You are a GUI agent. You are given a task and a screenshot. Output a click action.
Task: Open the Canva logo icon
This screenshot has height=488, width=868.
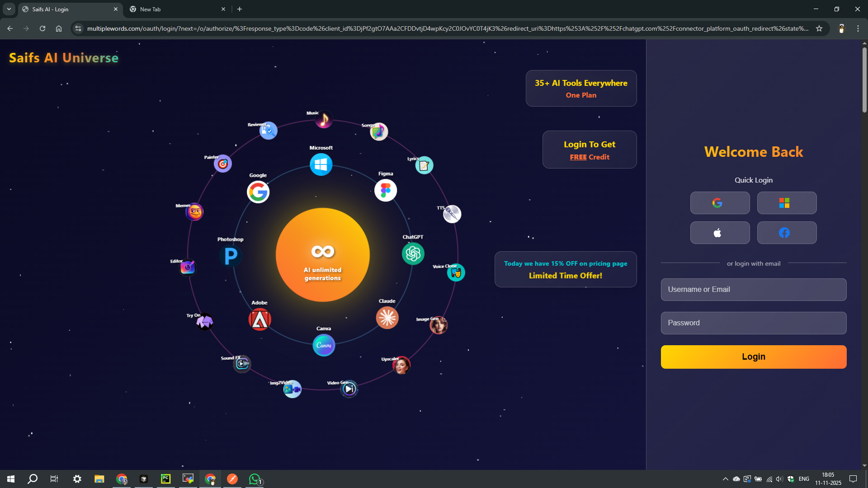pos(324,345)
